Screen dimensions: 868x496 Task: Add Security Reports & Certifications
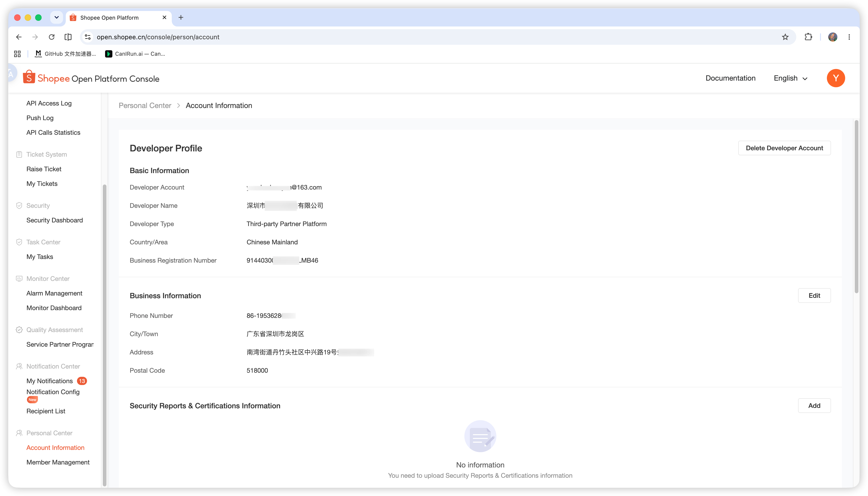pyautogui.click(x=814, y=405)
